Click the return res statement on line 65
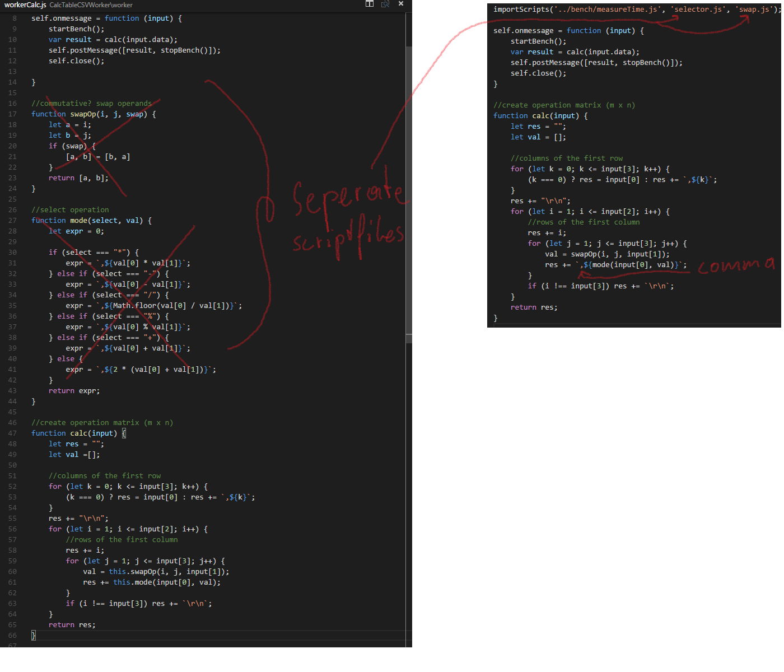784x672 pixels. [73, 624]
